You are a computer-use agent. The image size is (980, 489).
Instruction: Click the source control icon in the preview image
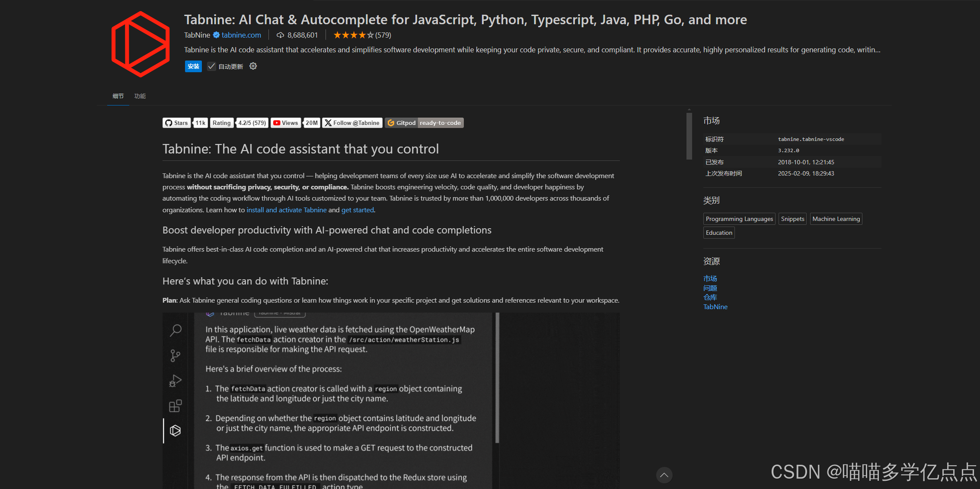pos(176,355)
